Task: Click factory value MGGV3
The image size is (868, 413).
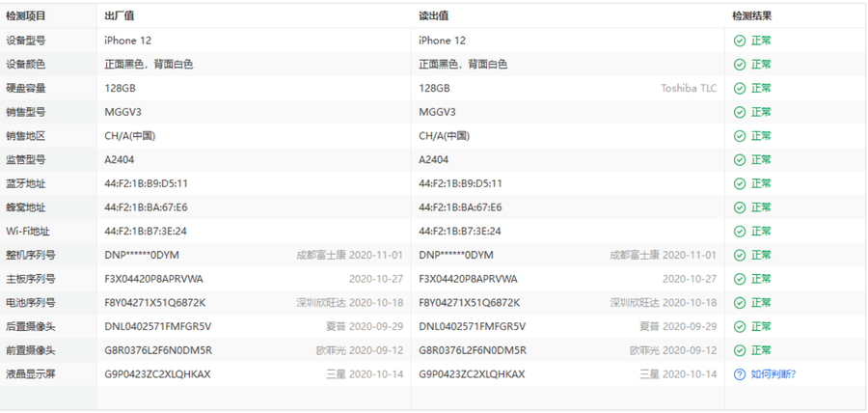Action: click(122, 112)
